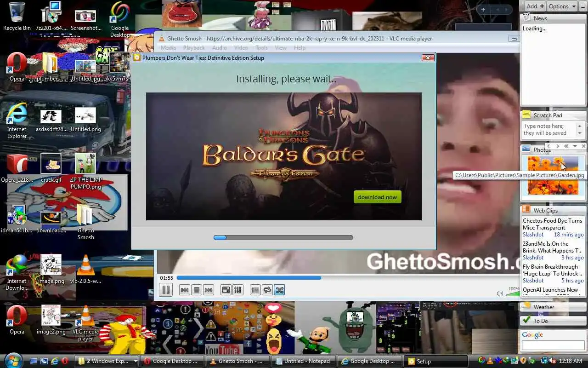Click the Google search box in sidebar
The image size is (588, 368).
(553, 345)
